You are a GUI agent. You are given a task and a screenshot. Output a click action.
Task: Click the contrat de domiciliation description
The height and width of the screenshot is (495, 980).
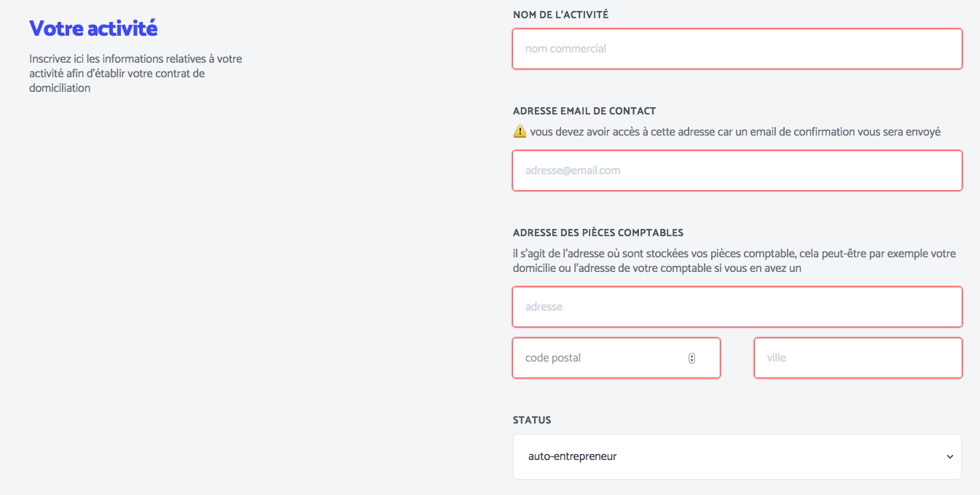tap(136, 73)
